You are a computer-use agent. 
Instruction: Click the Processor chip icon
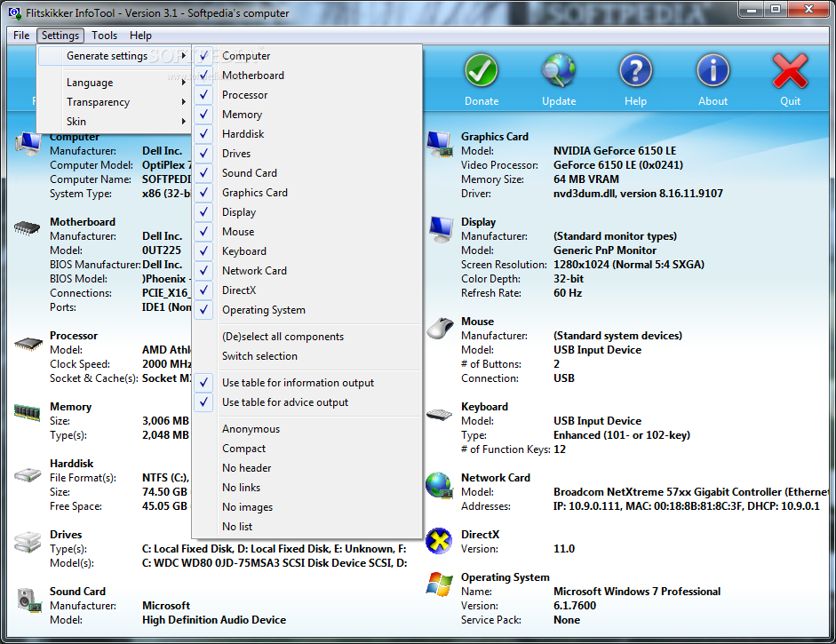click(28, 344)
